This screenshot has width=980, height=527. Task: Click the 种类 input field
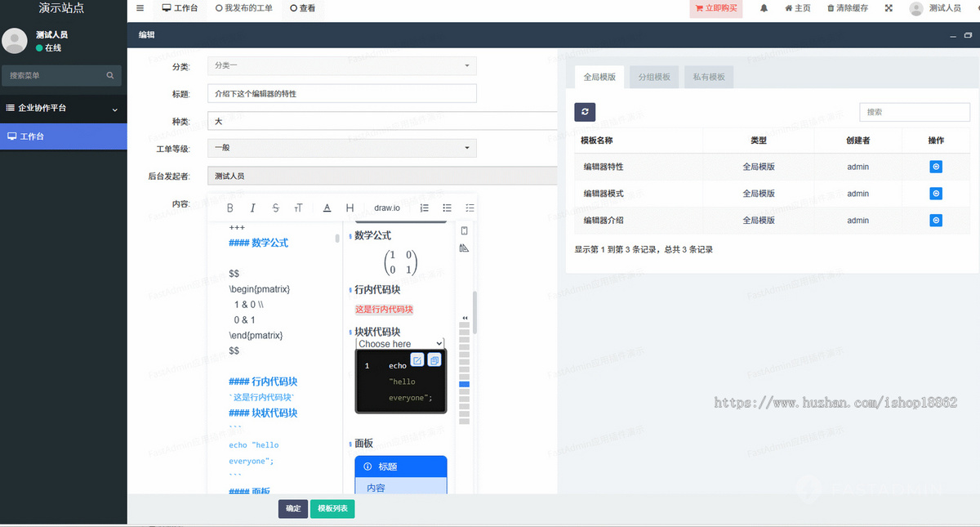tap(382, 121)
